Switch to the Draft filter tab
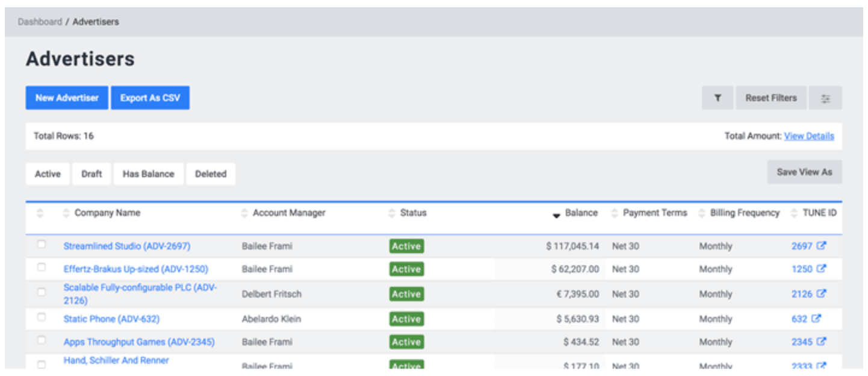Viewport: 868px width, 376px height. click(x=91, y=174)
